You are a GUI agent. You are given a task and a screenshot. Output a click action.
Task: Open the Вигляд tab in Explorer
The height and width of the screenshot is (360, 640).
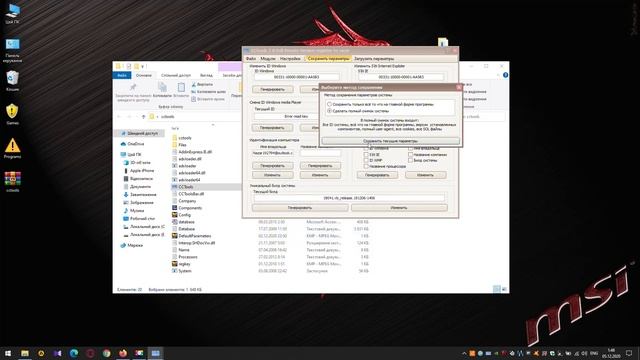(x=206, y=76)
